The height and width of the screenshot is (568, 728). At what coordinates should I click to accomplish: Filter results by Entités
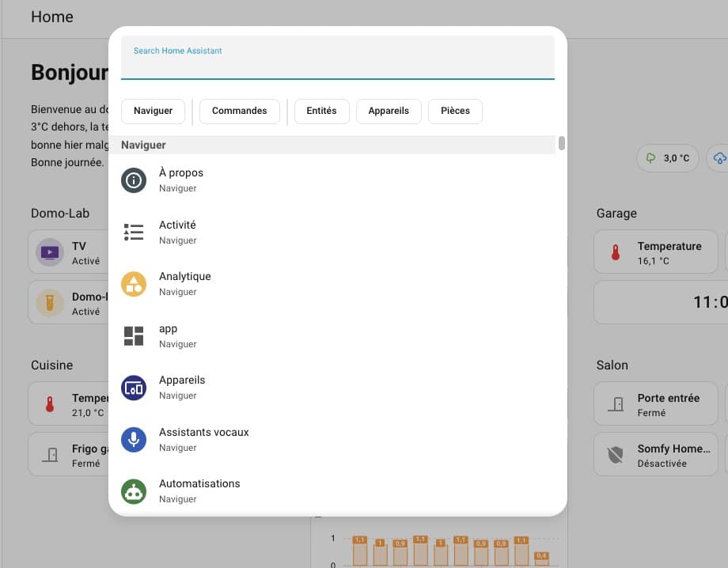(321, 111)
